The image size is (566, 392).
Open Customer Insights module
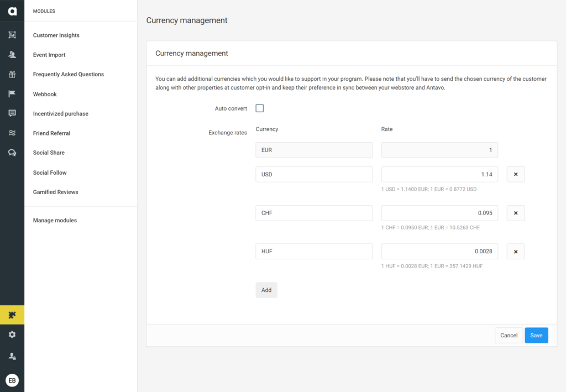pos(56,35)
